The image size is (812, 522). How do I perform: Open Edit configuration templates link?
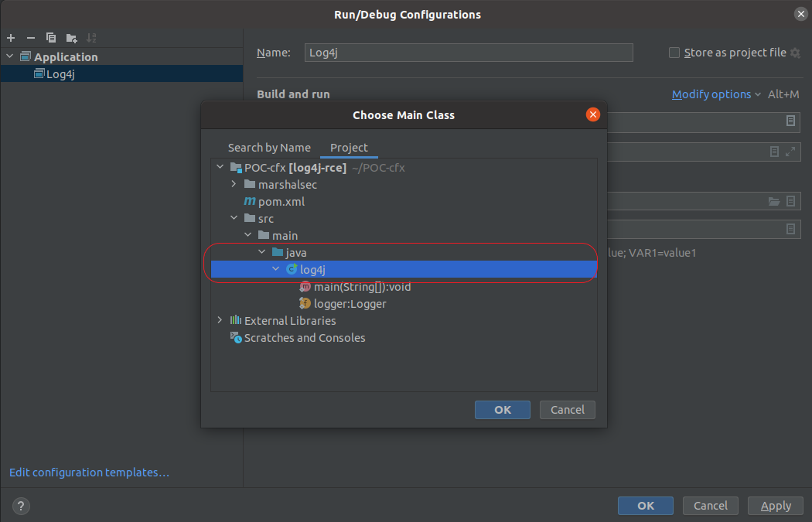[x=89, y=473]
